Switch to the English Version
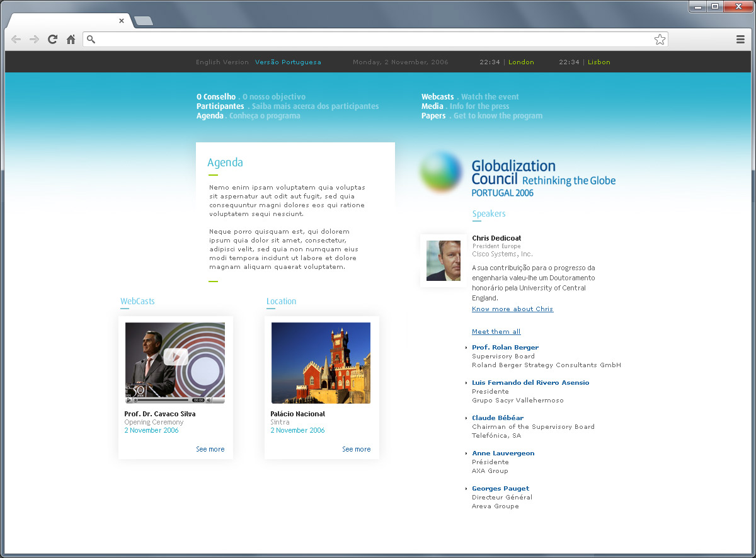The width and height of the screenshot is (756, 558). point(222,62)
